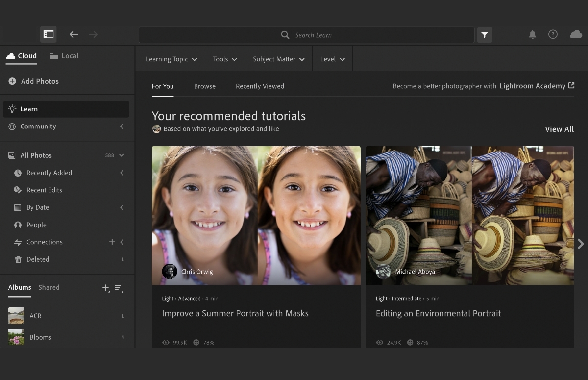Collapse the All Photos section
The height and width of the screenshot is (380, 588).
point(122,155)
